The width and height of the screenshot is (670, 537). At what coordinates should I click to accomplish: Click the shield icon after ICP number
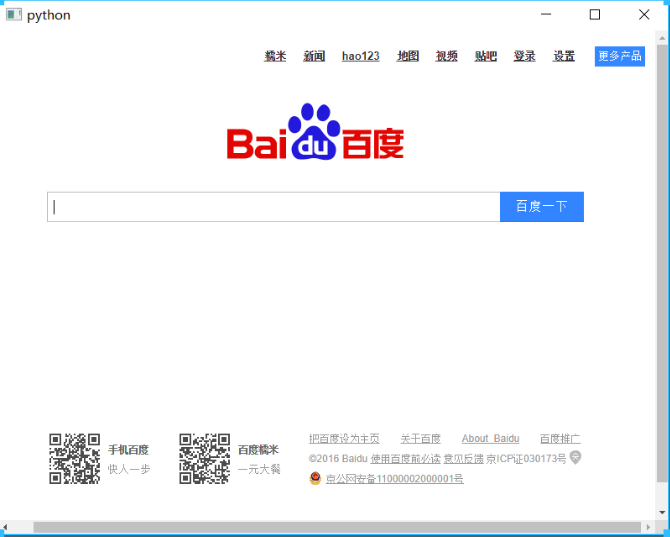point(576,457)
